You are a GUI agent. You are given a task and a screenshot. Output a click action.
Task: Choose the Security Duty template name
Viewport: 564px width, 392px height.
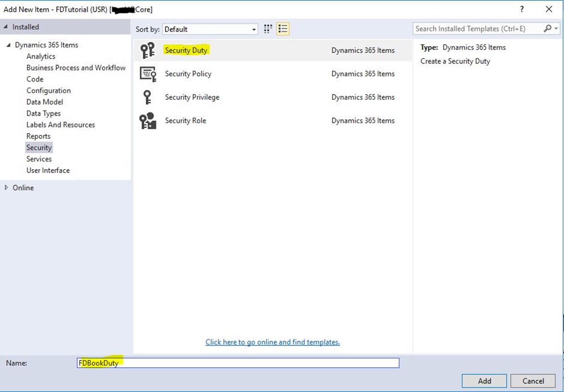[186, 50]
